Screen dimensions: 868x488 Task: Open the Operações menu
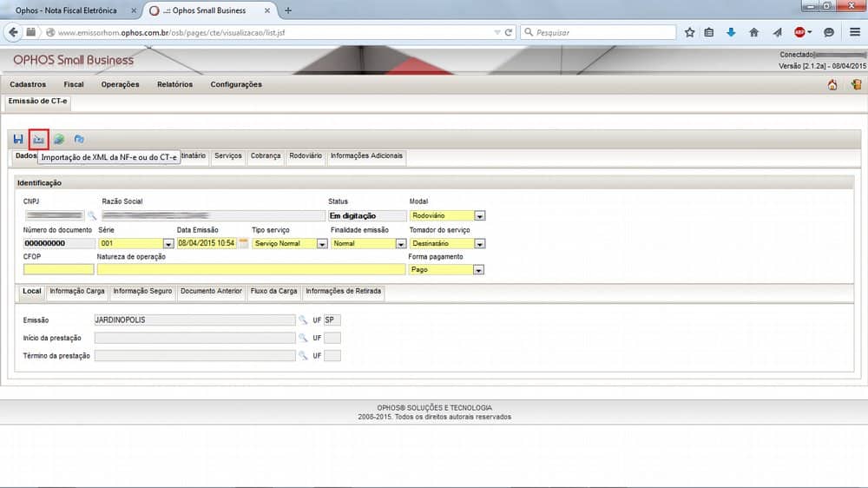point(120,84)
